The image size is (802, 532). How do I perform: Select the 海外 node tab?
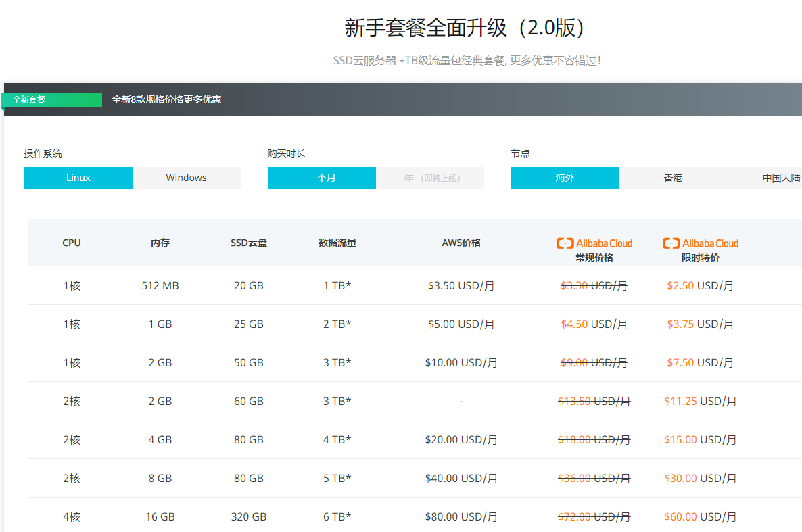(x=565, y=178)
